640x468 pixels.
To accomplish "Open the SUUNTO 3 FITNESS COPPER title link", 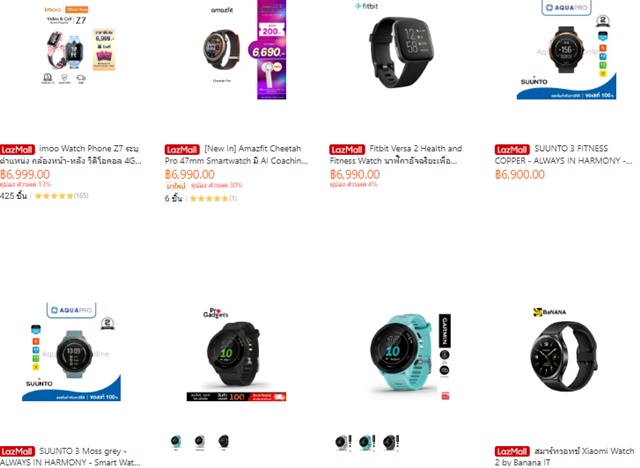I will [564, 155].
